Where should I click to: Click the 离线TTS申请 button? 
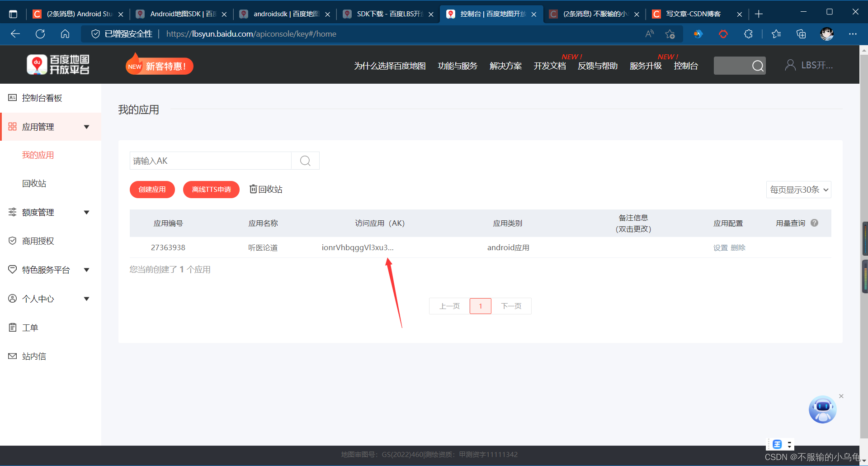coord(211,189)
